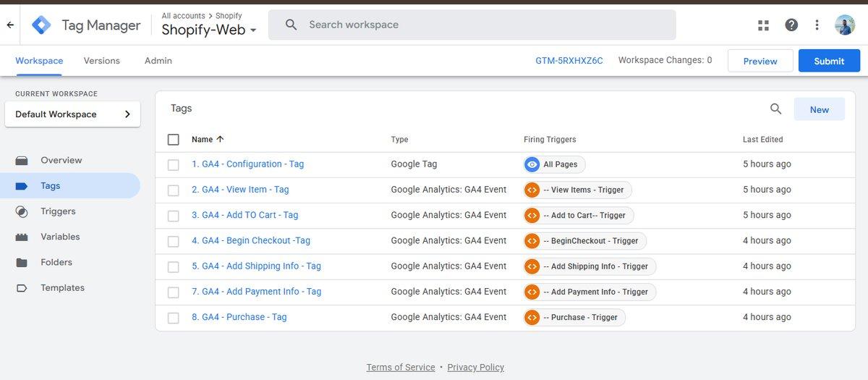Check the GA4 - View Item - Tag checkbox
The width and height of the screenshot is (868, 380).
coord(173,190)
